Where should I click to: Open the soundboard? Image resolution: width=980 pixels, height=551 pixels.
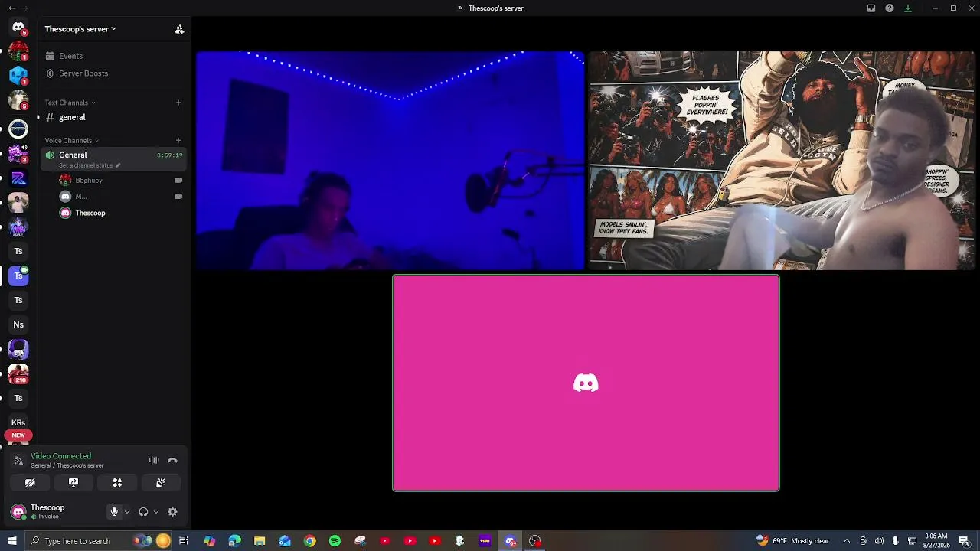coord(161,483)
